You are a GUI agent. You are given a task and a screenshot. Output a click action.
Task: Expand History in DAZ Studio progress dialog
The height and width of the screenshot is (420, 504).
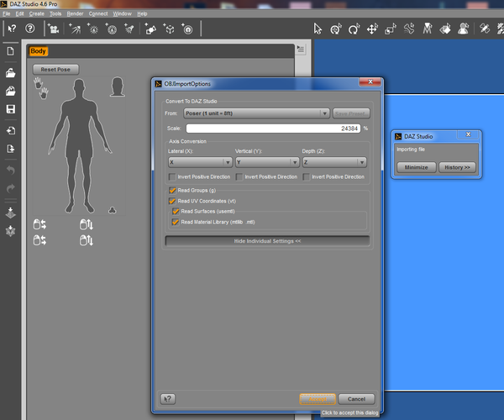point(457,167)
